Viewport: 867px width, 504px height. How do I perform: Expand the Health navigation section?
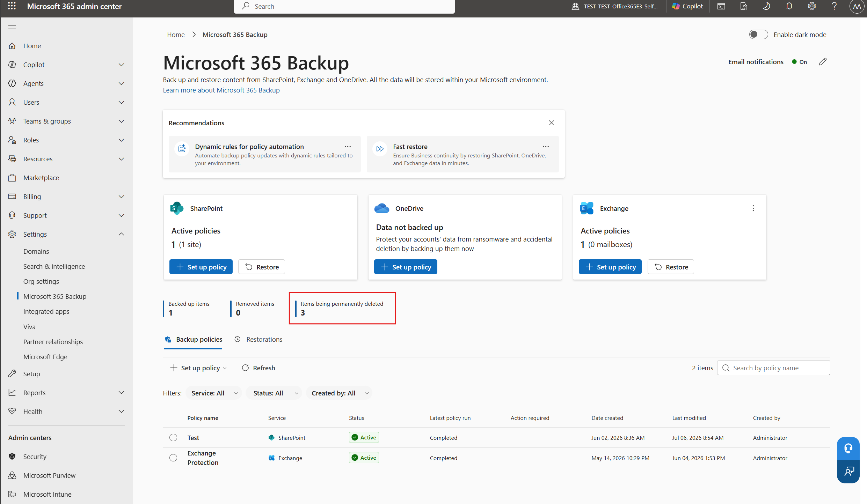pos(122,412)
